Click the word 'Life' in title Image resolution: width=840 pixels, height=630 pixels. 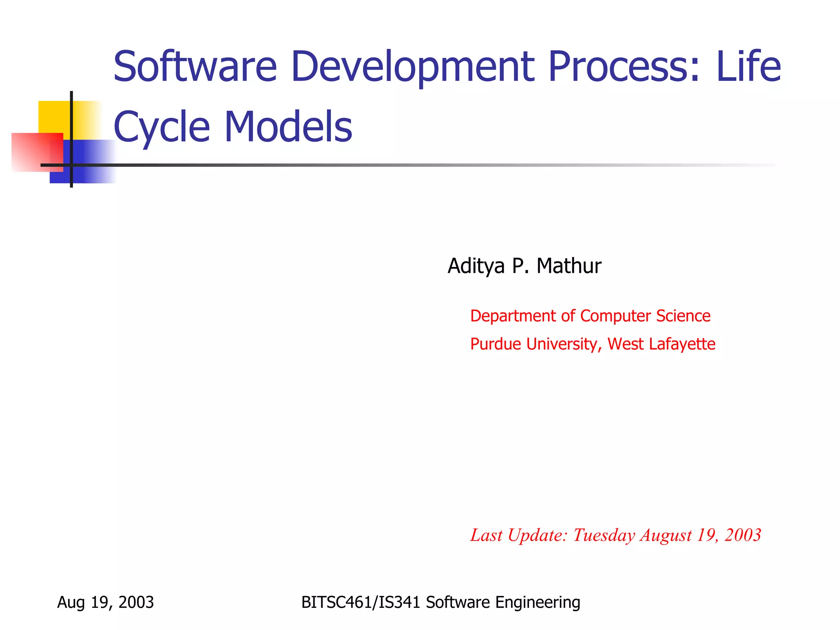point(749,66)
